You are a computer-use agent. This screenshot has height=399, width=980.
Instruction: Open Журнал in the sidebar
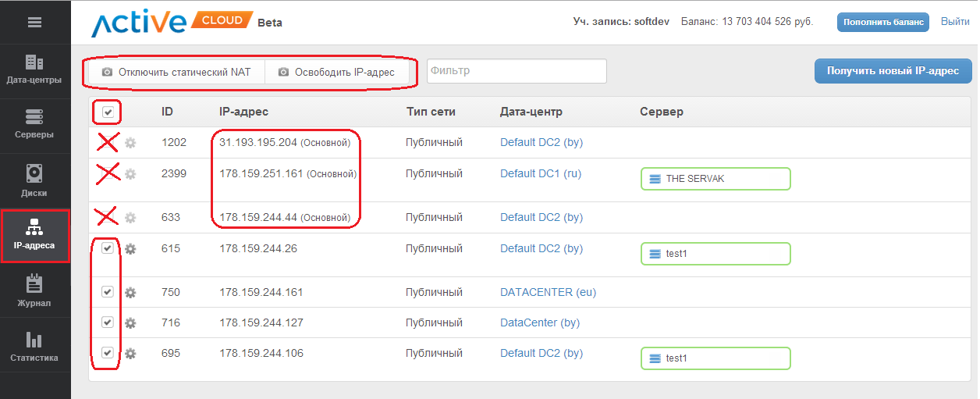pyautogui.click(x=34, y=290)
